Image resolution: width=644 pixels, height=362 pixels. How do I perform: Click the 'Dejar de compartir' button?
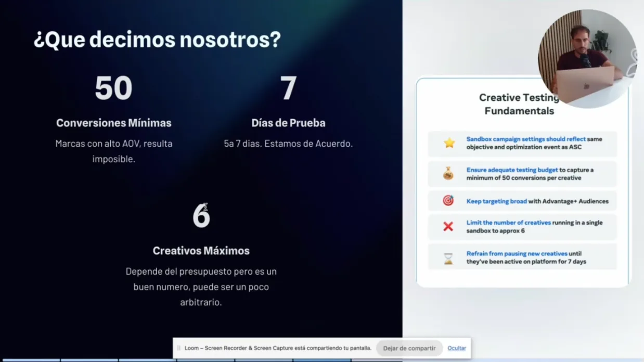pyautogui.click(x=409, y=348)
